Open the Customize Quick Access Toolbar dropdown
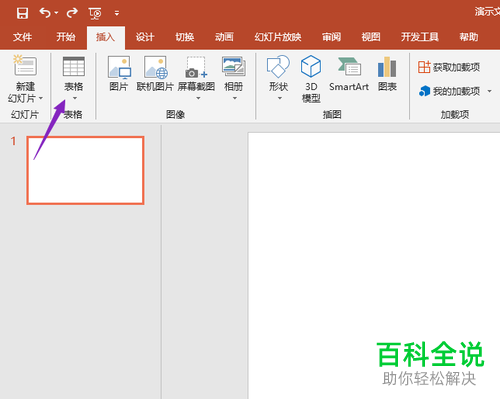Image resolution: width=500 pixels, height=399 pixels. (117, 13)
